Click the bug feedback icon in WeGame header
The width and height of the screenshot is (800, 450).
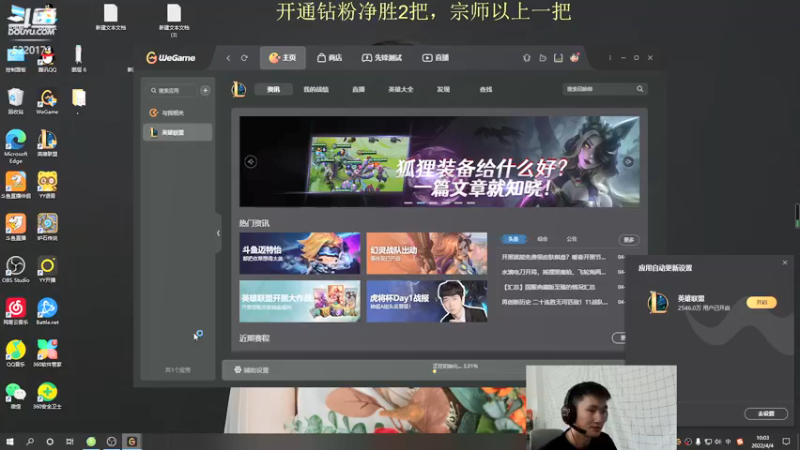[x=527, y=58]
